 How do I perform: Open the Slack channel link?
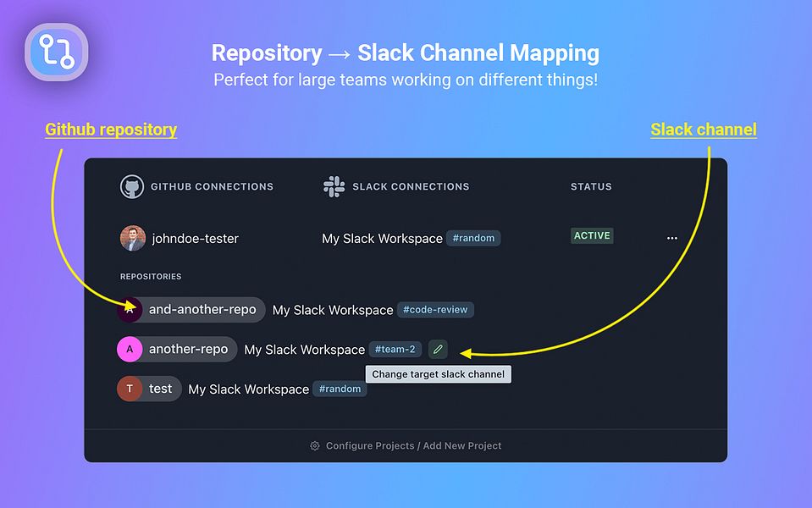704,129
